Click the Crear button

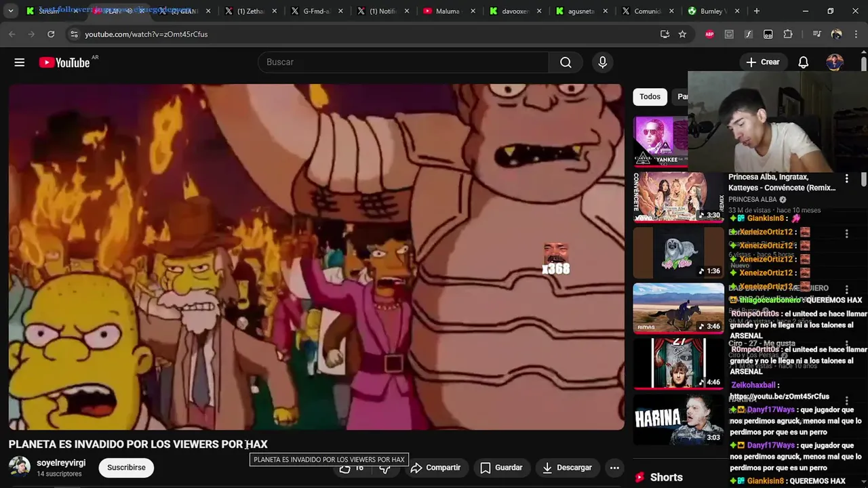tap(763, 62)
